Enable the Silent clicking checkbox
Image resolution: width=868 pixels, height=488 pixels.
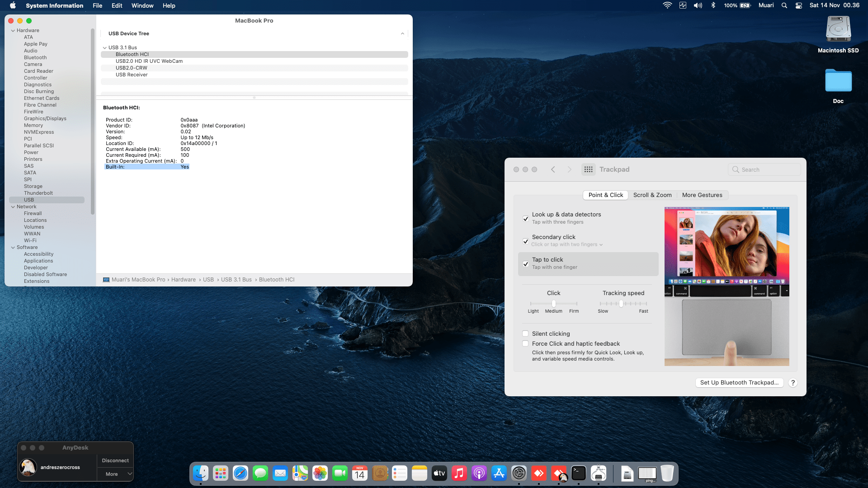click(525, 334)
